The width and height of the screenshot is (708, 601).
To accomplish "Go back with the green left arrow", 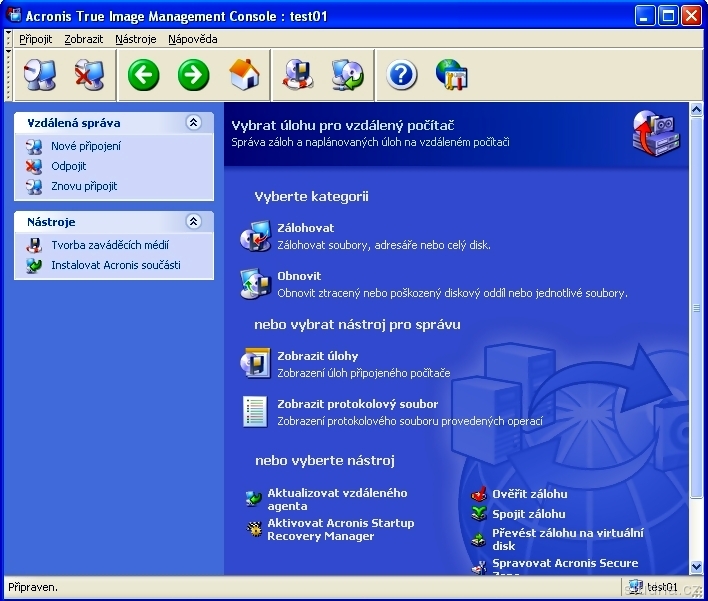I will 144,75.
